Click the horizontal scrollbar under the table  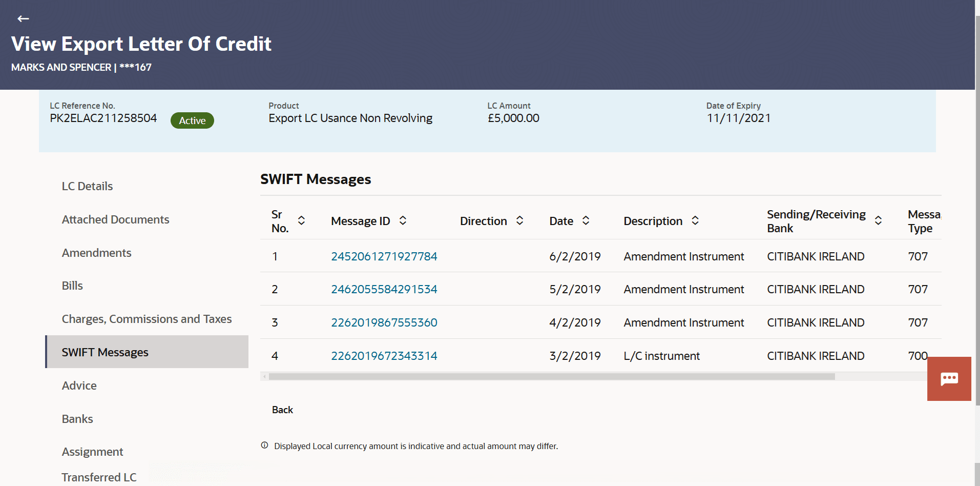[551, 377]
